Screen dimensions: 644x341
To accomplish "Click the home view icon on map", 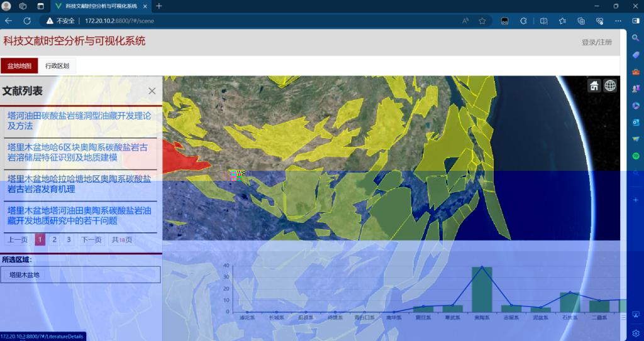I will pos(594,86).
